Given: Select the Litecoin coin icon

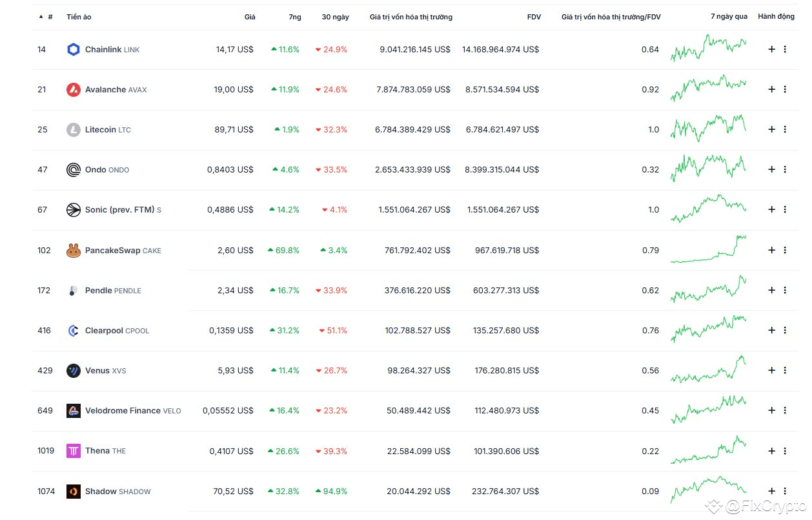Looking at the screenshot, I should (x=73, y=129).
